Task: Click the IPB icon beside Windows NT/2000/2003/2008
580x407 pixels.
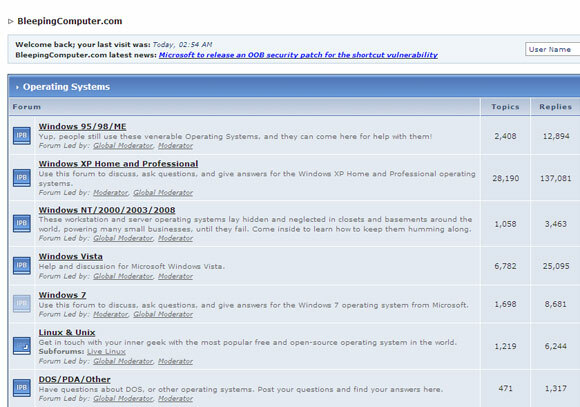Action: pos(22,223)
